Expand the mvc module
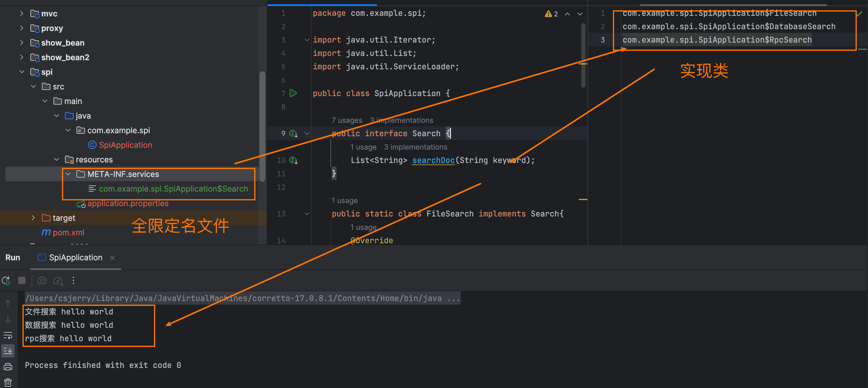 tap(22, 13)
